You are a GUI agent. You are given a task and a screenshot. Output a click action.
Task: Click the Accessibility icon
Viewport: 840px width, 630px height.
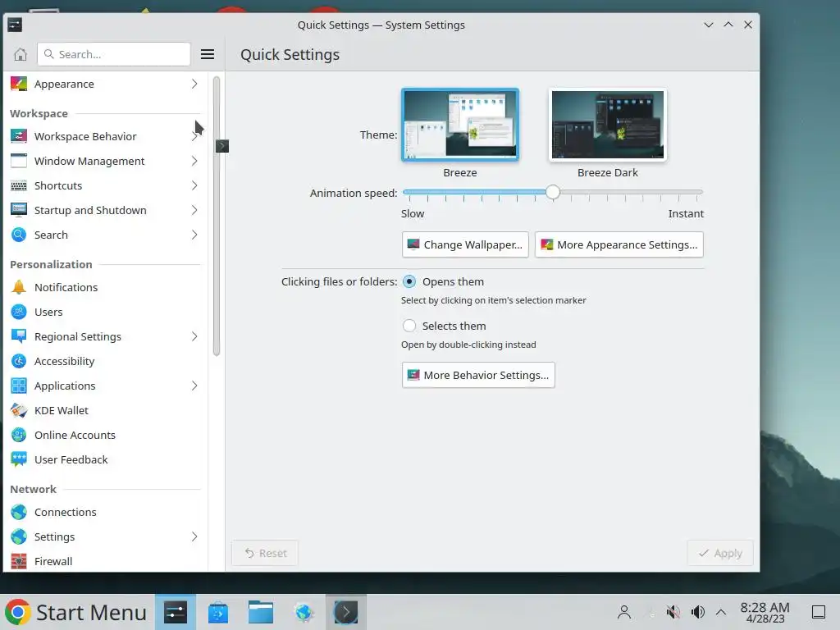(x=19, y=361)
